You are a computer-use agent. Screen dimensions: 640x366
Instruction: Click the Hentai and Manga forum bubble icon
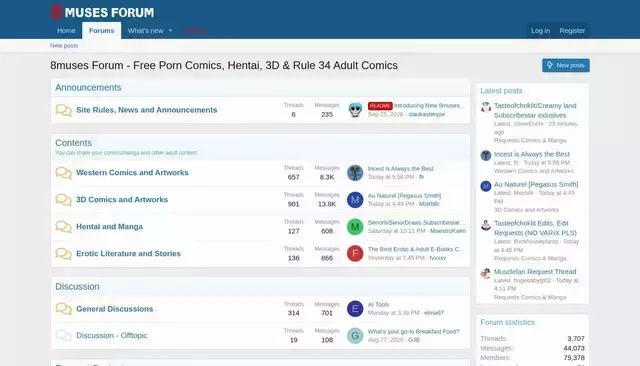[64, 226]
